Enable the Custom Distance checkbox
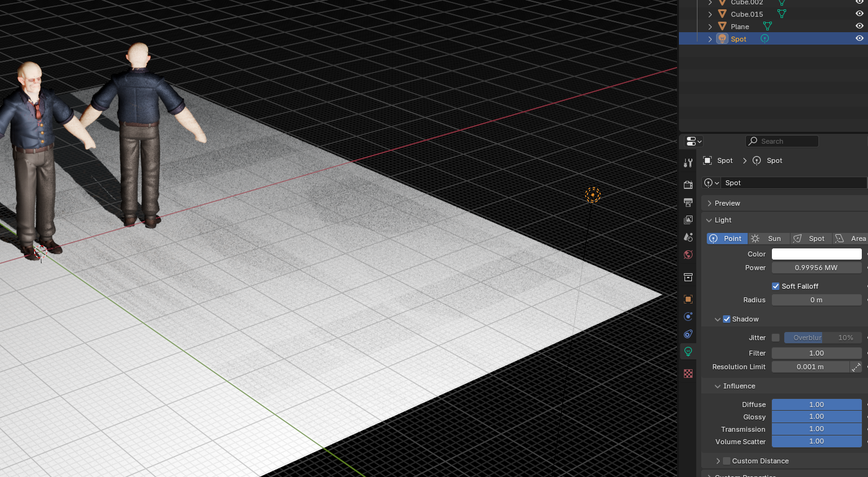Image resolution: width=868 pixels, height=477 pixels. [x=727, y=461]
